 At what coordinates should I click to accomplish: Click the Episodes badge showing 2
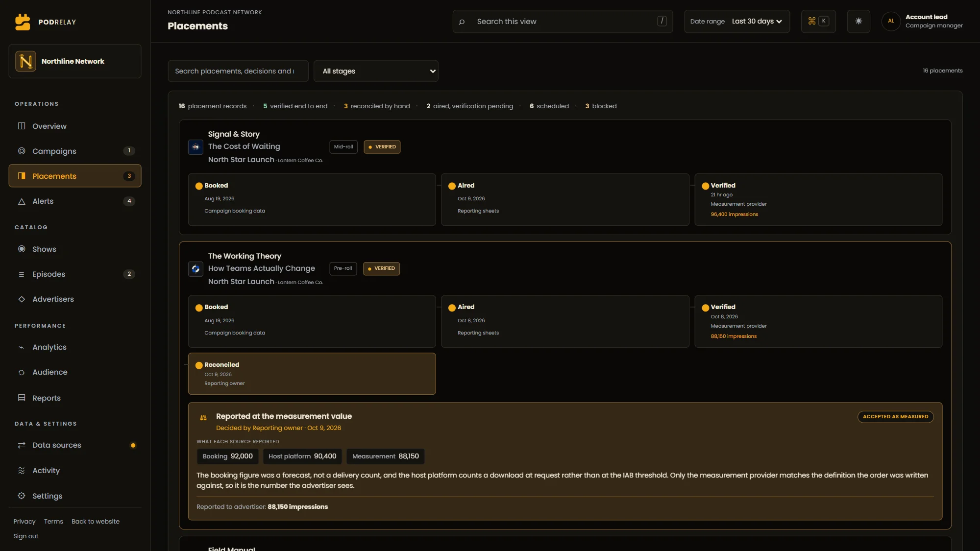(x=129, y=274)
